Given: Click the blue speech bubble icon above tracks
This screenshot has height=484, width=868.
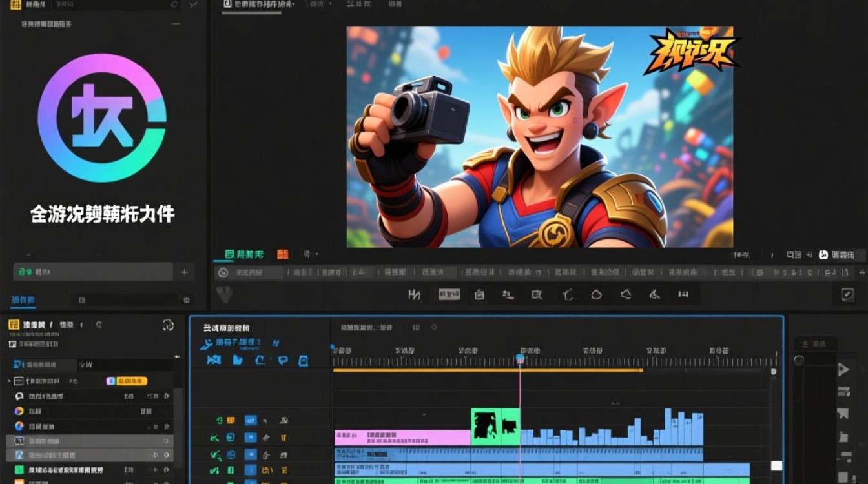Looking at the screenshot, I should pyautogui.click(x=282, y=360).
